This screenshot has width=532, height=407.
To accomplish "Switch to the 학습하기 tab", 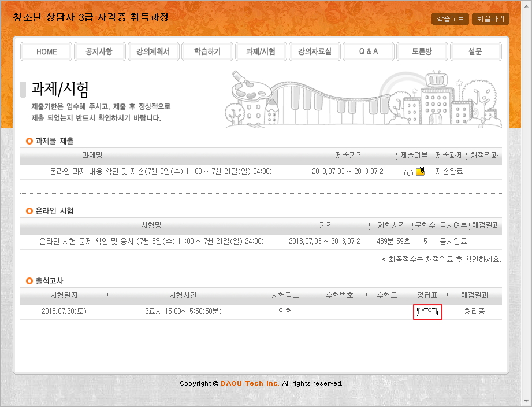I will pyautogui.click(x=207, y=51).
